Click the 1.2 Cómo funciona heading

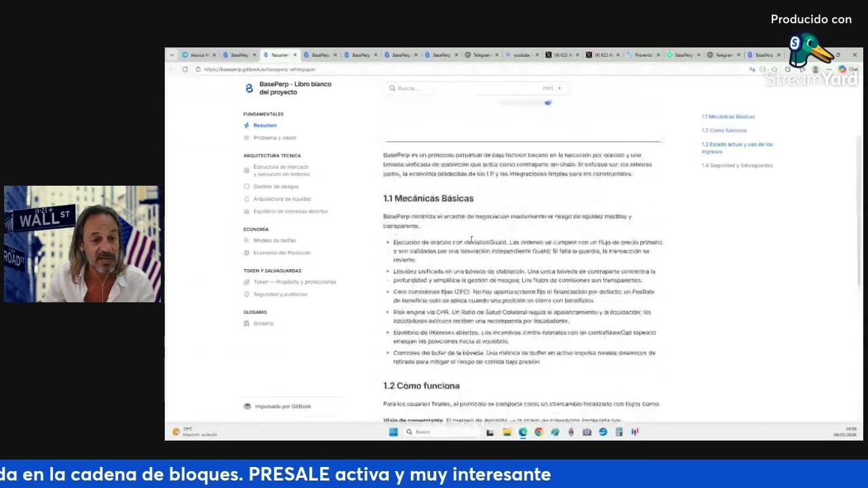click(421, 386)
